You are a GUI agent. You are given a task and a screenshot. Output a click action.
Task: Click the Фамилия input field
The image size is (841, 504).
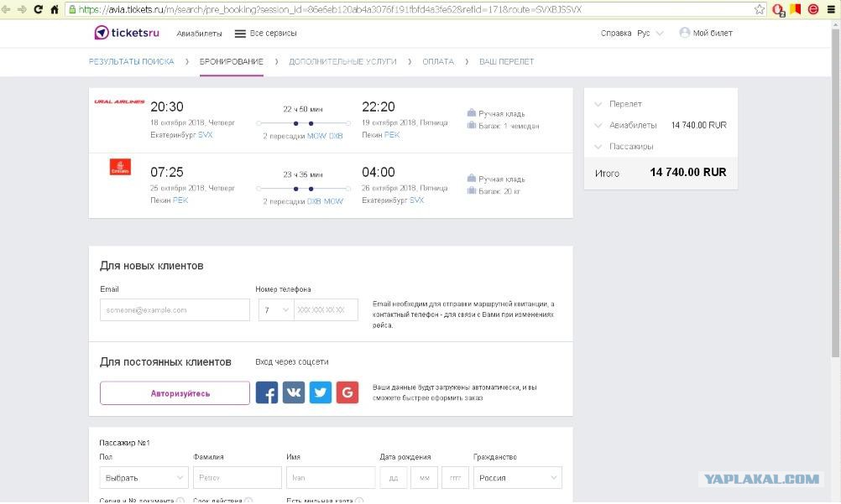pos(237,478)
